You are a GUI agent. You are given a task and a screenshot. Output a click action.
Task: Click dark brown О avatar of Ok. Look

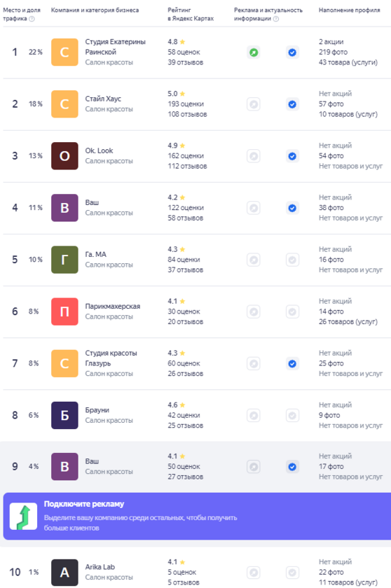click(64, 156)
